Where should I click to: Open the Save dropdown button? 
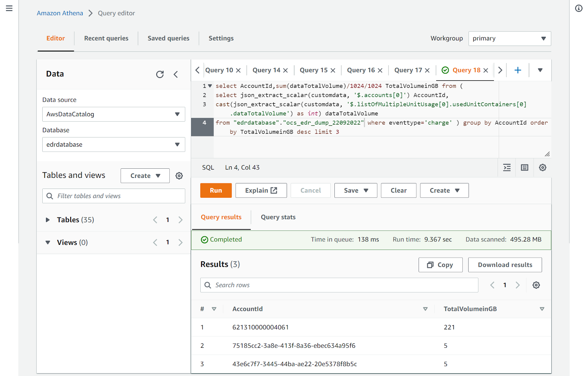point(356,190)
